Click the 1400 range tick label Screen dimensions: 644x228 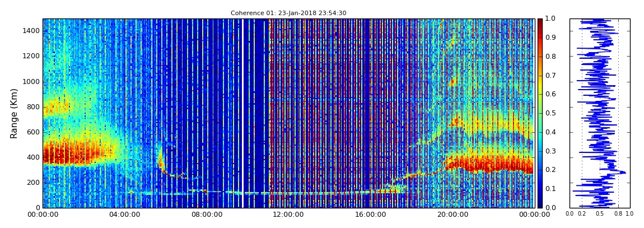click(x=32, y=31)
